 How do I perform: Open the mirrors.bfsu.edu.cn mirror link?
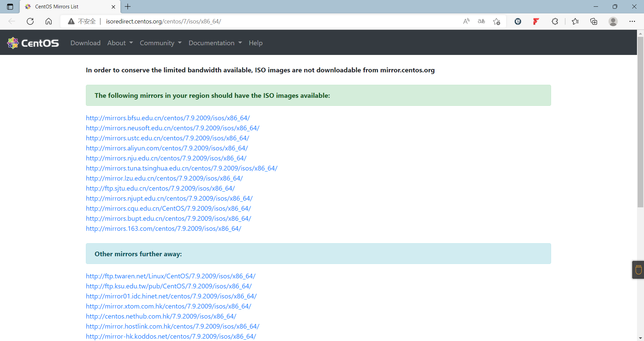pos(168,118)
